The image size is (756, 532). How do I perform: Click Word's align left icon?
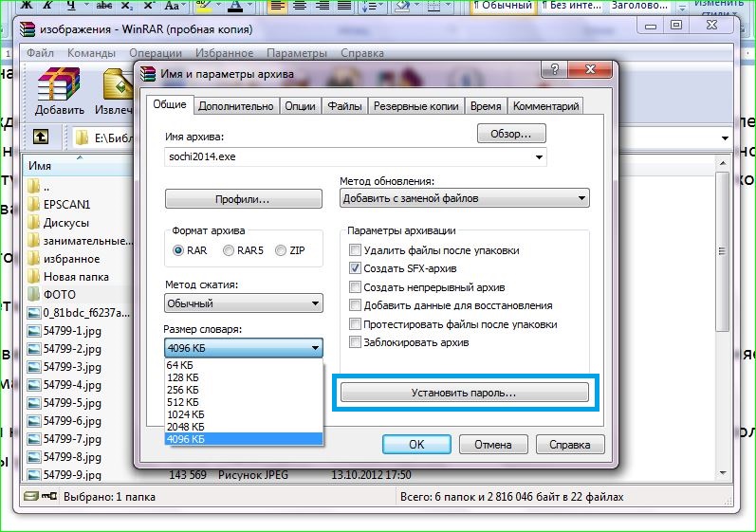278,6
